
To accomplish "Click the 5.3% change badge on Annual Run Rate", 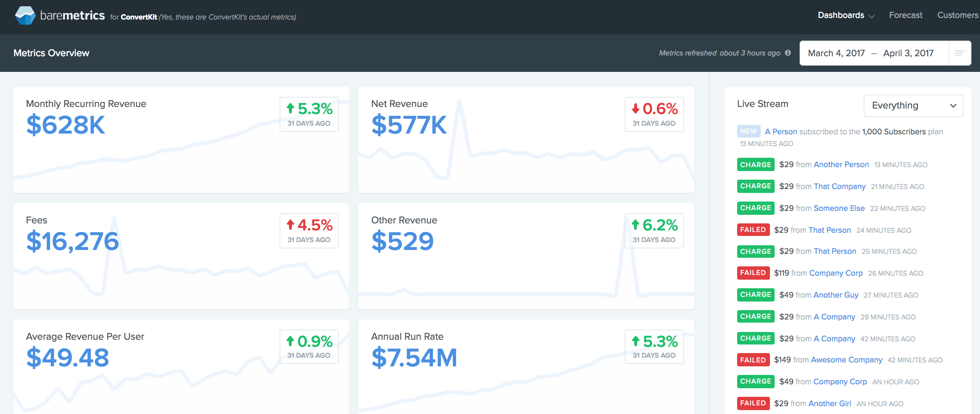I will pyautogui.click(x=654, y=347).
